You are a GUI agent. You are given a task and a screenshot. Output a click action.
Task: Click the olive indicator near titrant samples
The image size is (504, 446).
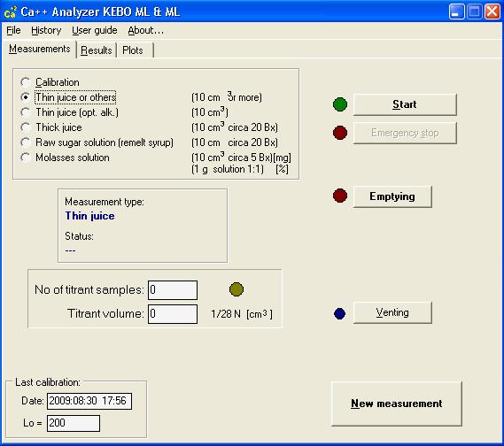pyautogui.click(x=236, y=289)
